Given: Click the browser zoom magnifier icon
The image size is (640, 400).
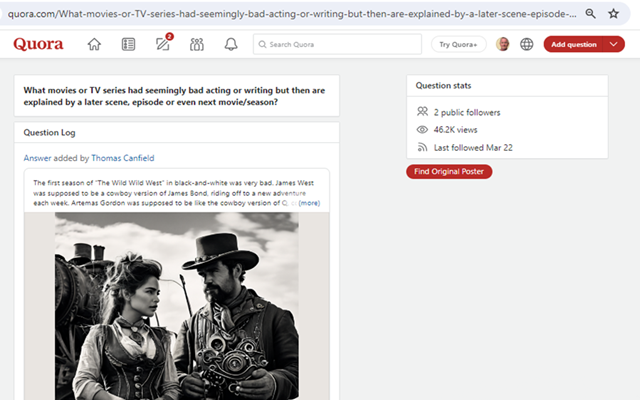Looking at the screenshot, I should point(590,14).
